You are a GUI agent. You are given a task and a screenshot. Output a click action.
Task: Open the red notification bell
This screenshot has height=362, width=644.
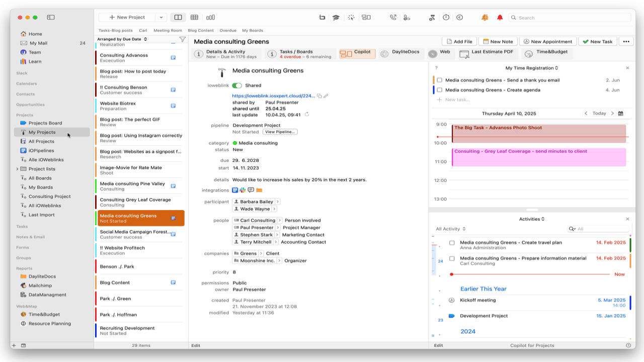(500, 17)
